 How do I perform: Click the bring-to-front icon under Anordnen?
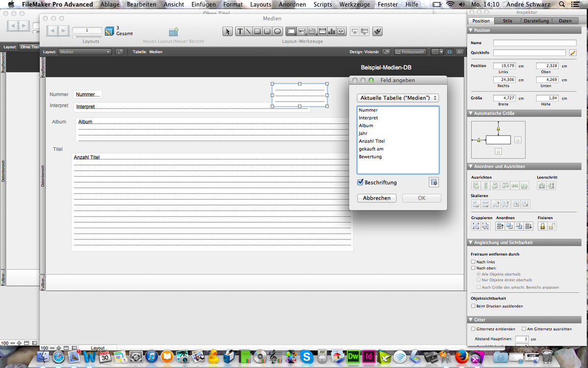click(x=500, y=226)
